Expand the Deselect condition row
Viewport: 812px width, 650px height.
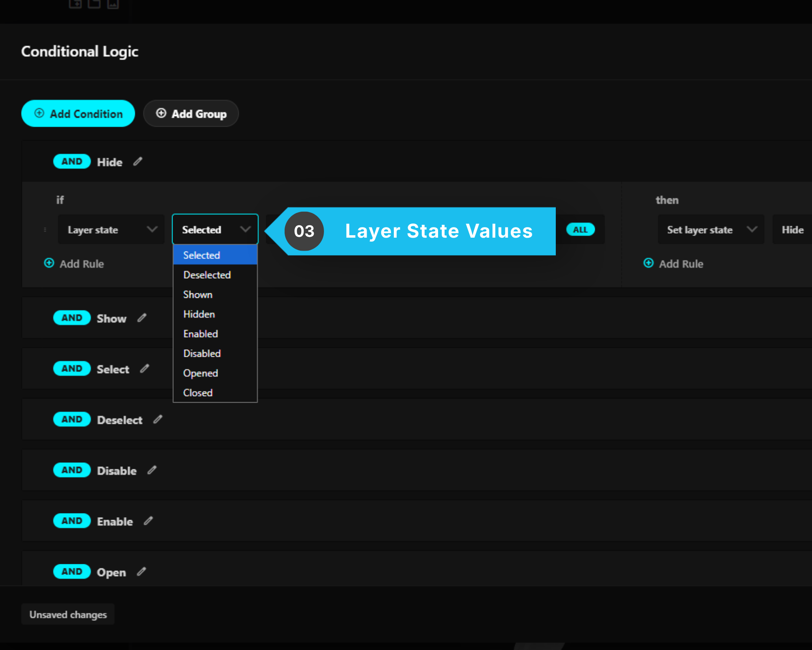tap(417, 419)
